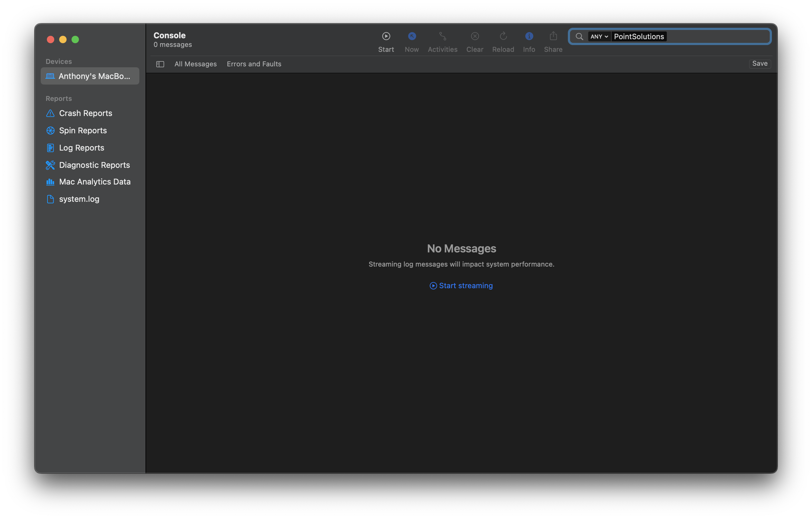The width and height of the screenshot is (812, 519).
Task: Click the Start streaming toolbar icon
Action: (x=386, y=36)
